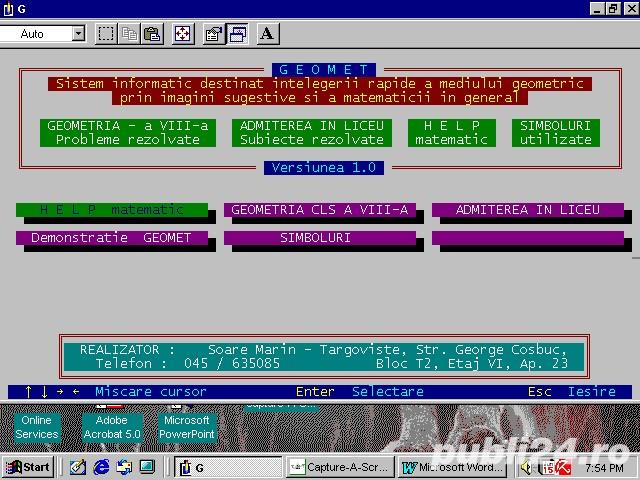Click the Windows Start button
The height and width of the screenshot is (480, 640).
pyautogui.click(x=28, y=467)
